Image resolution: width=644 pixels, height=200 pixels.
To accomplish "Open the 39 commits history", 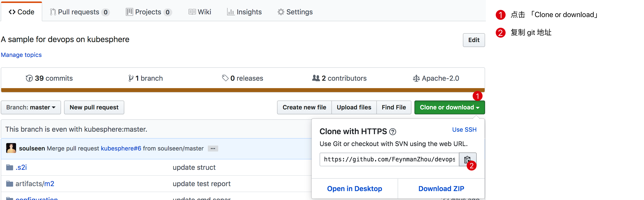I will click(x=49, y=78).
